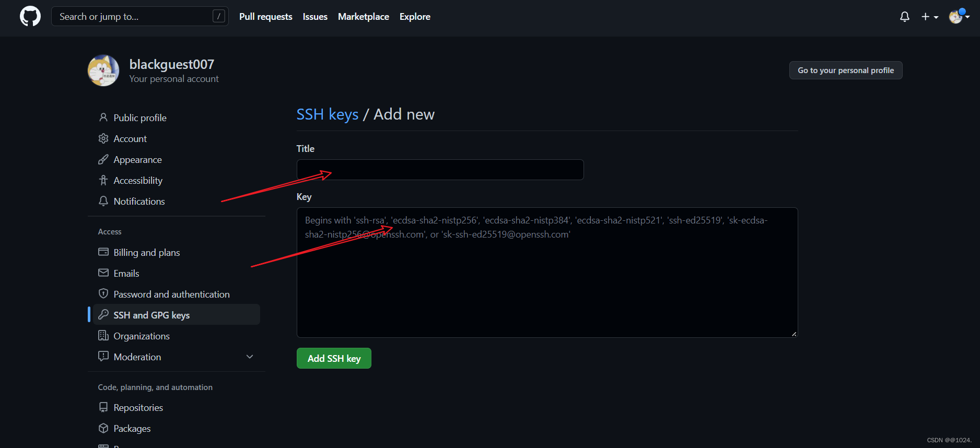Select SSH and GPG keys item

[177, 315]
